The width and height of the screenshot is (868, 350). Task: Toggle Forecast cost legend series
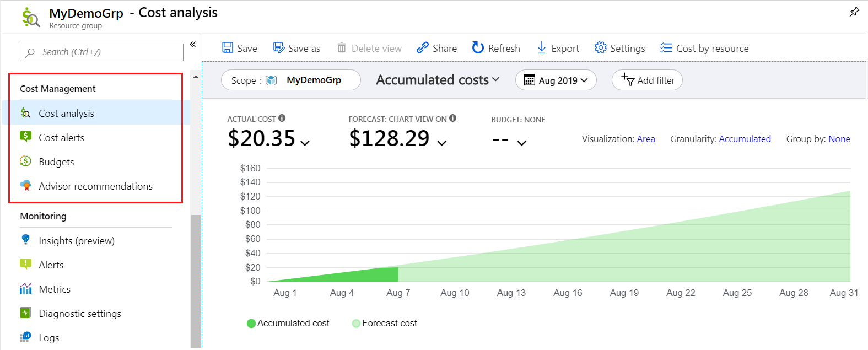coord(357,324)
